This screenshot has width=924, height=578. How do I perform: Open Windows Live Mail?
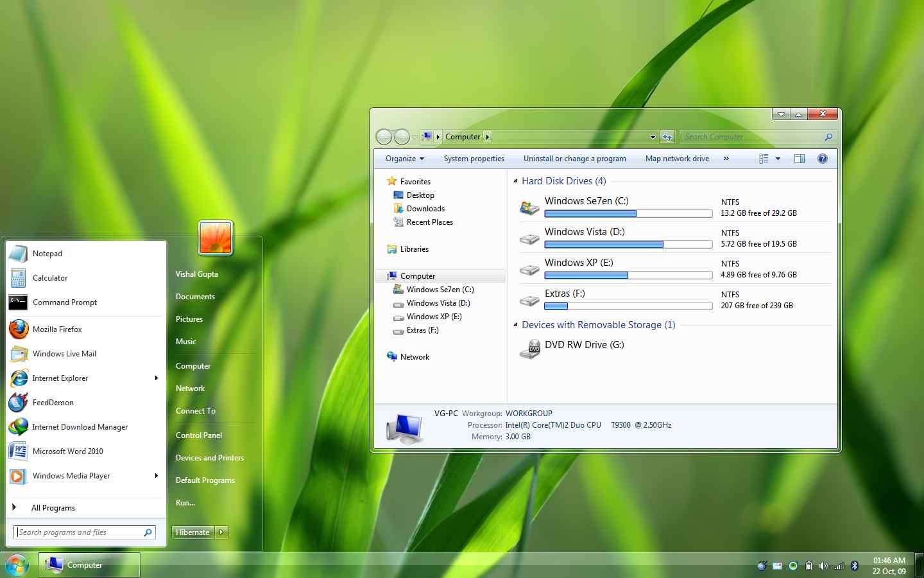coord(85,354)
